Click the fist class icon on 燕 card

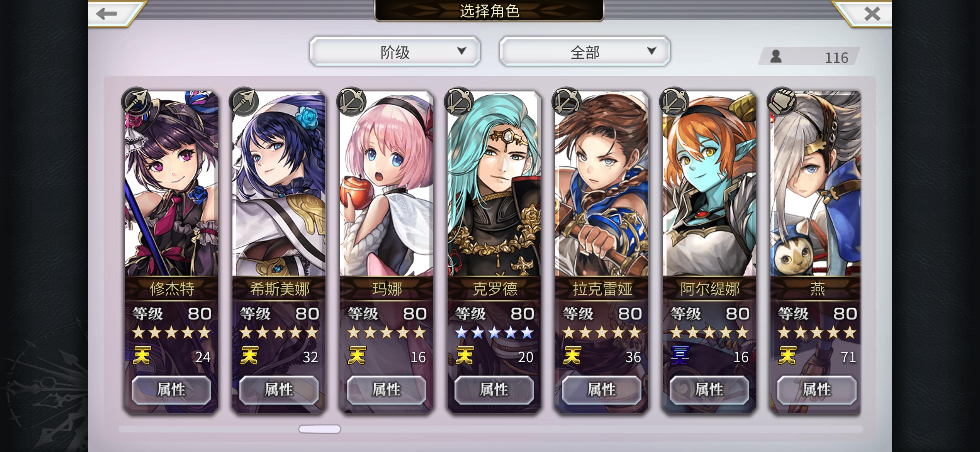[x=782, y=101]
